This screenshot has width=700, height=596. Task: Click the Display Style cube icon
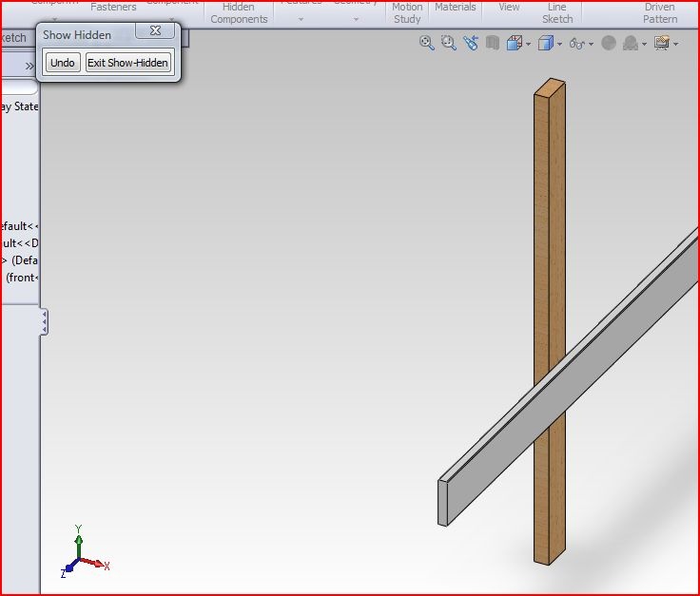point(546,44)
